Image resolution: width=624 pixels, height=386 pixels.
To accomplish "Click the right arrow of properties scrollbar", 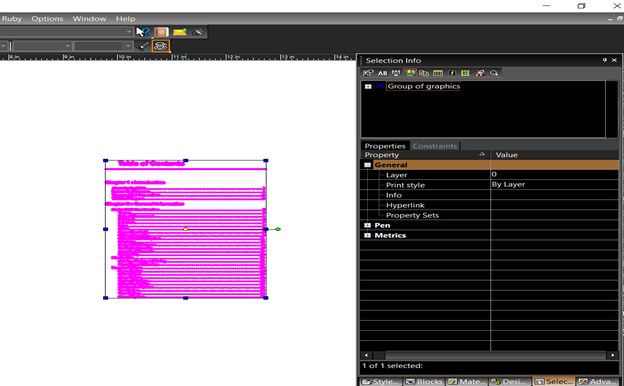I will coord(612,355).
